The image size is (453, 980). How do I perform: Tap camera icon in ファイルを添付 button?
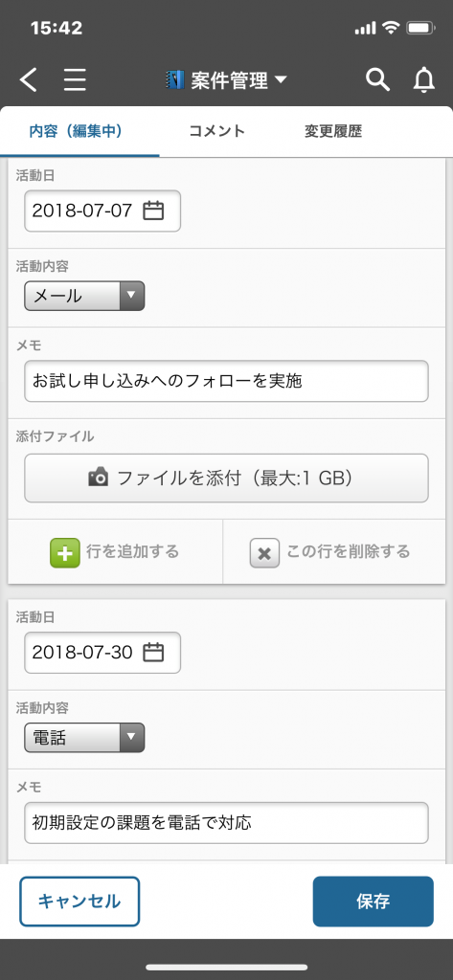pos(99,479)
